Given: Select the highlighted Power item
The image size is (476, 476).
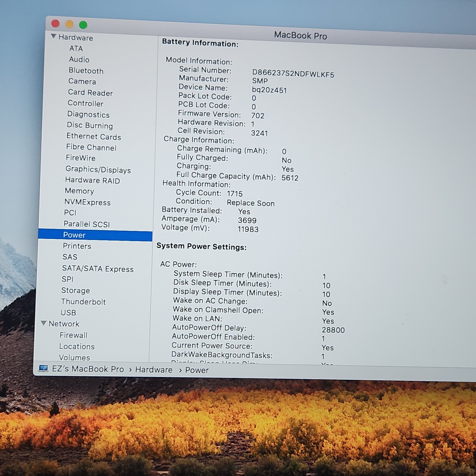Looking at the screenshot, I should (x=95, y=235).
